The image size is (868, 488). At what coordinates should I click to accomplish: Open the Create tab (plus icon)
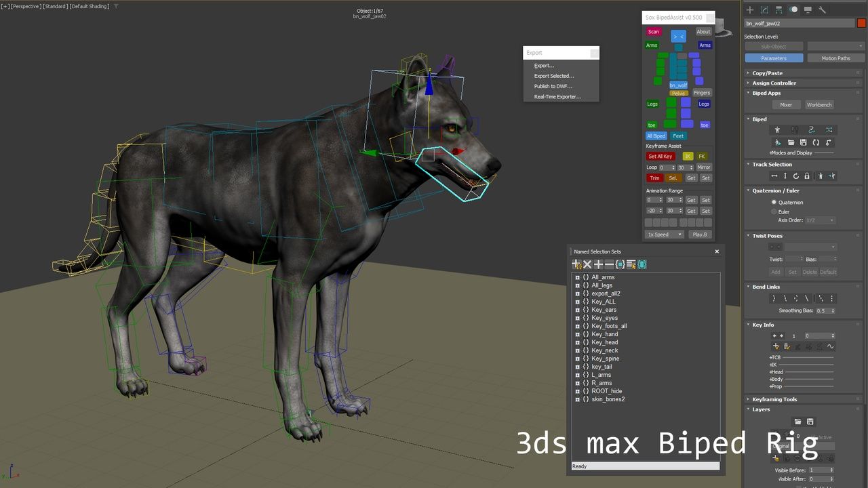[750, 9]
